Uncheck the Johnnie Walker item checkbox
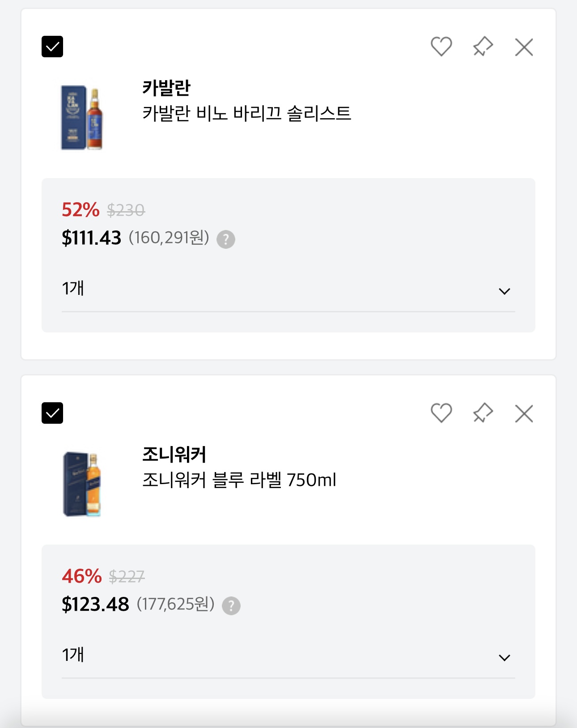This screenshot has height=728, width=577. point(52,413)
